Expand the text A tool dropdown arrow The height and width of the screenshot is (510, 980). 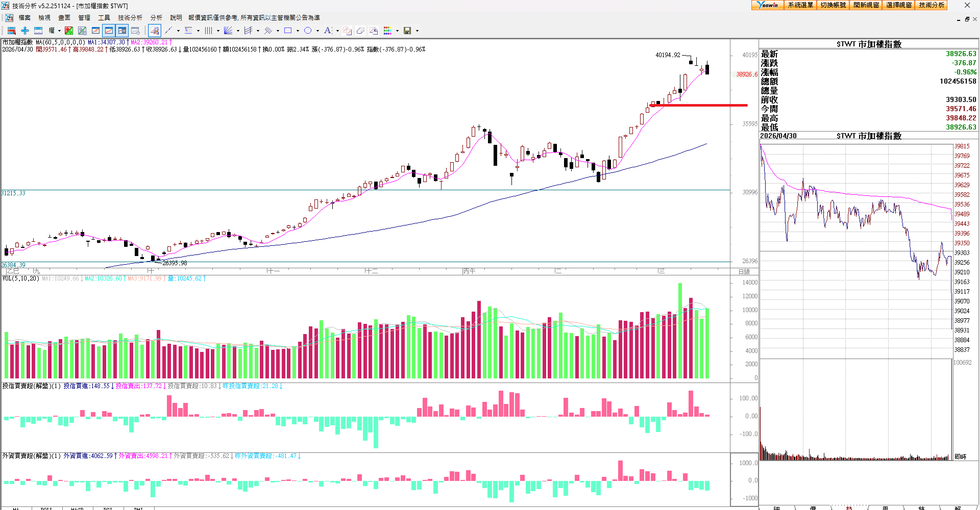coord(337,31)
